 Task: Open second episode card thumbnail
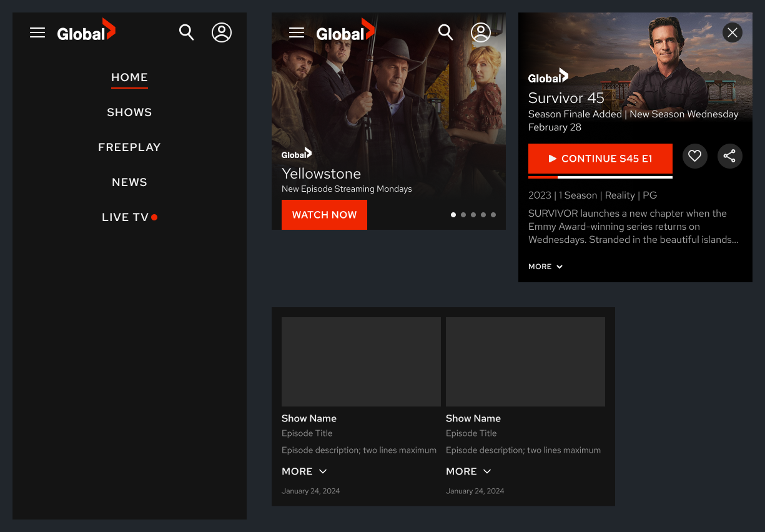[525, 362]
